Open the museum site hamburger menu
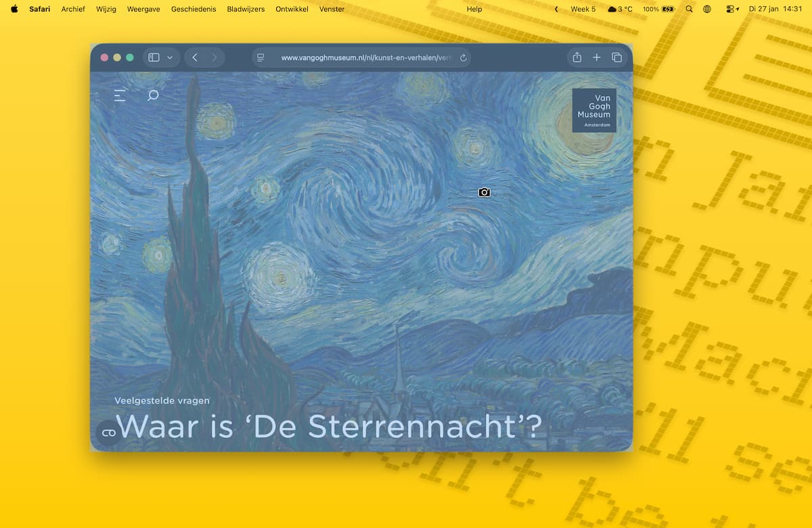 (120, 95)
